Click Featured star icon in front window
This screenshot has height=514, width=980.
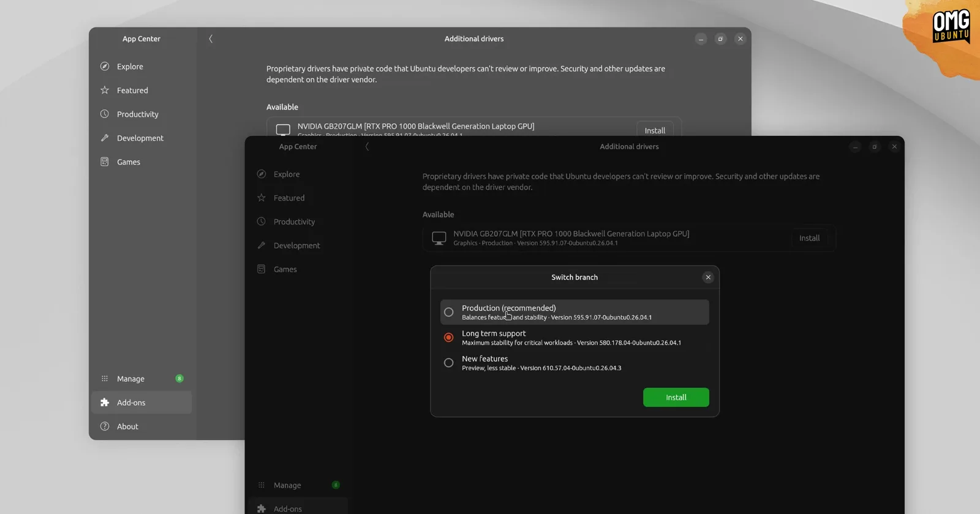coord(262,198)
